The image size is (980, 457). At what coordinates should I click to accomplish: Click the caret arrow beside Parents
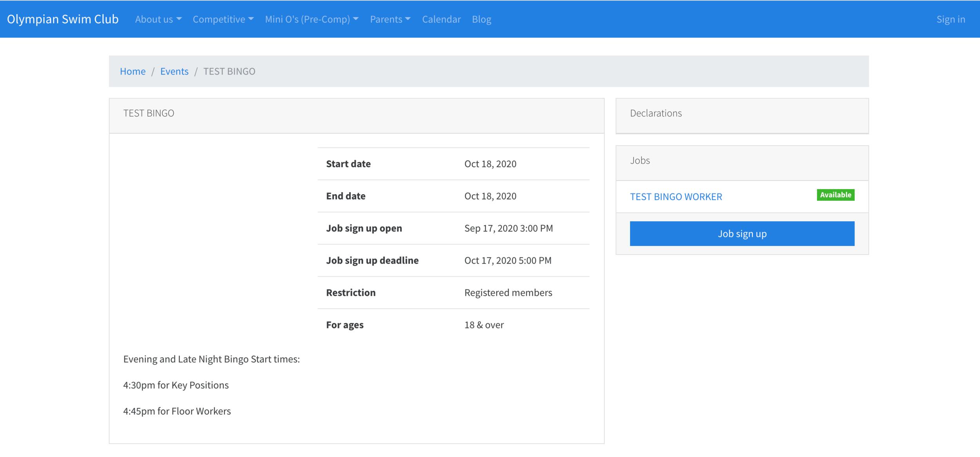tap(408, 19)
